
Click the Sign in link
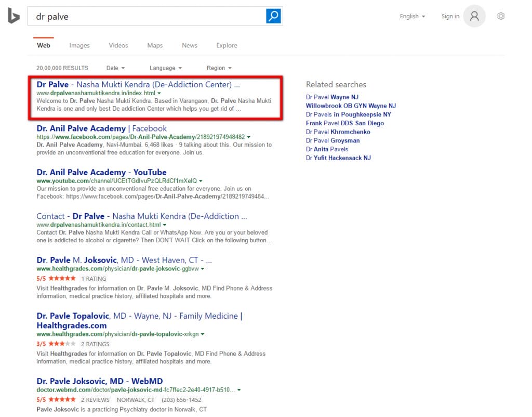pyautogui.click(x=450, y=16)
